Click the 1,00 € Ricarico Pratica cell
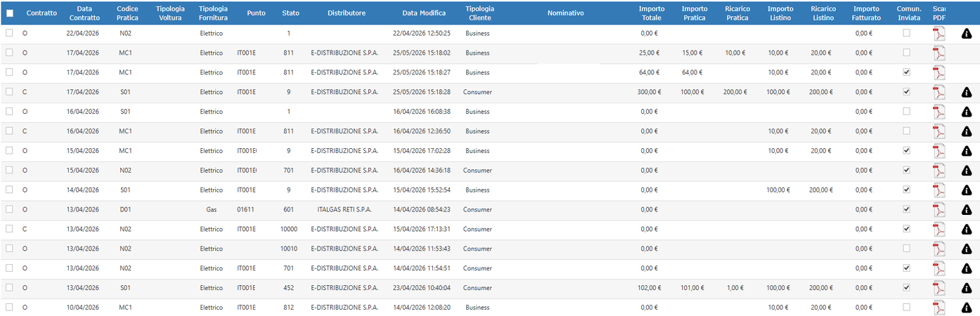 point(735,288)
